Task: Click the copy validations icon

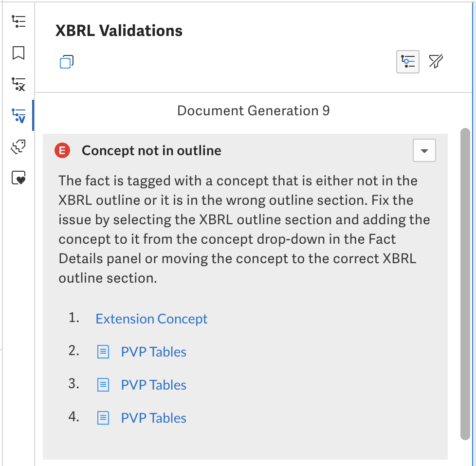Action: (x=67, y=61)
